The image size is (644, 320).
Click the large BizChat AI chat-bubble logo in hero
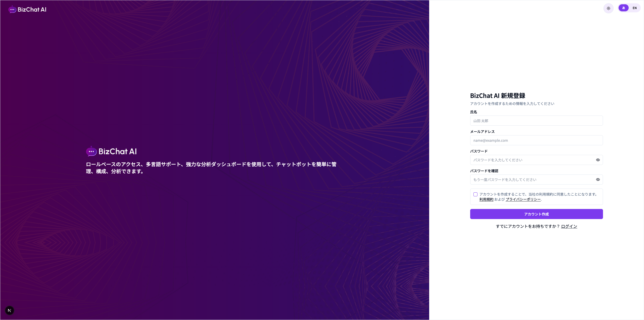click(111, 151)
